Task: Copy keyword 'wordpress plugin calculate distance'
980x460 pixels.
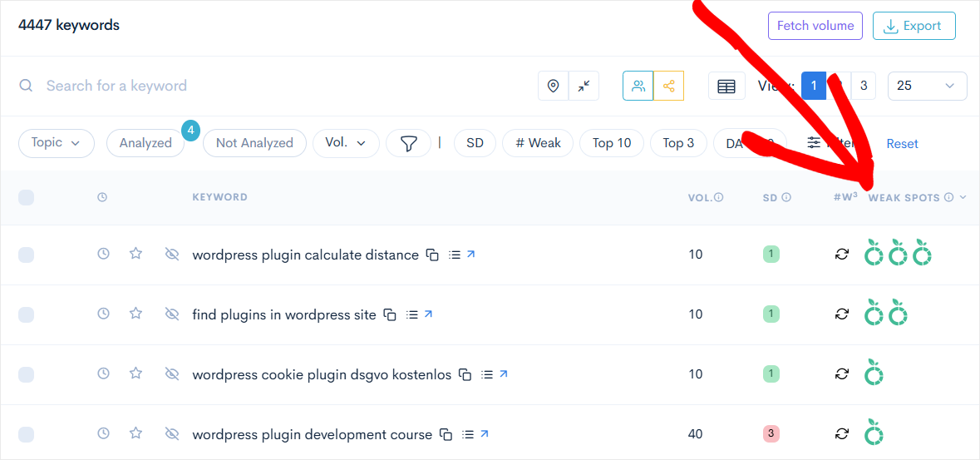Action: click(x=432, y=255)
